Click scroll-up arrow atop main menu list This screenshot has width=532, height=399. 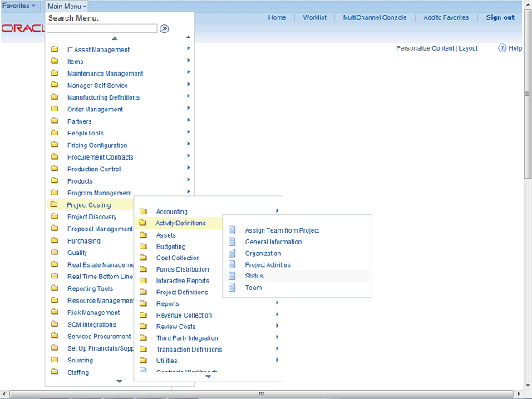point(115,38)
